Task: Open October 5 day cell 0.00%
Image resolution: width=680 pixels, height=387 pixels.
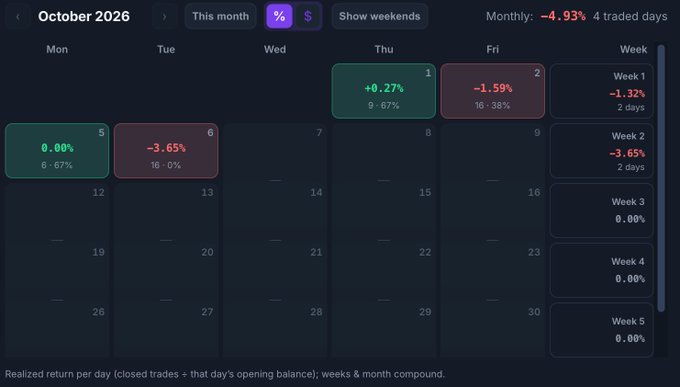Action: coord(57,151)
